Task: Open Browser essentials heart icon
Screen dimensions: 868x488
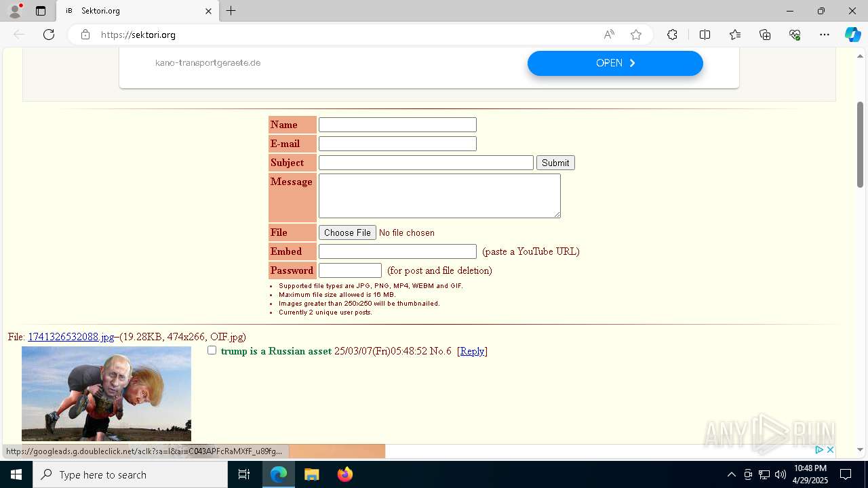Action: tap(795, 35)
